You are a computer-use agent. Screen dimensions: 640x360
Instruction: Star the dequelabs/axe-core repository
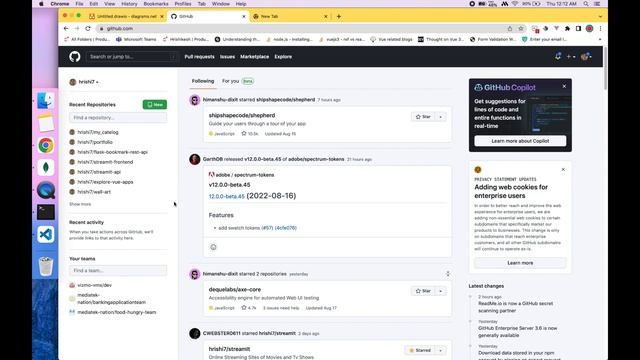point(423,291)
